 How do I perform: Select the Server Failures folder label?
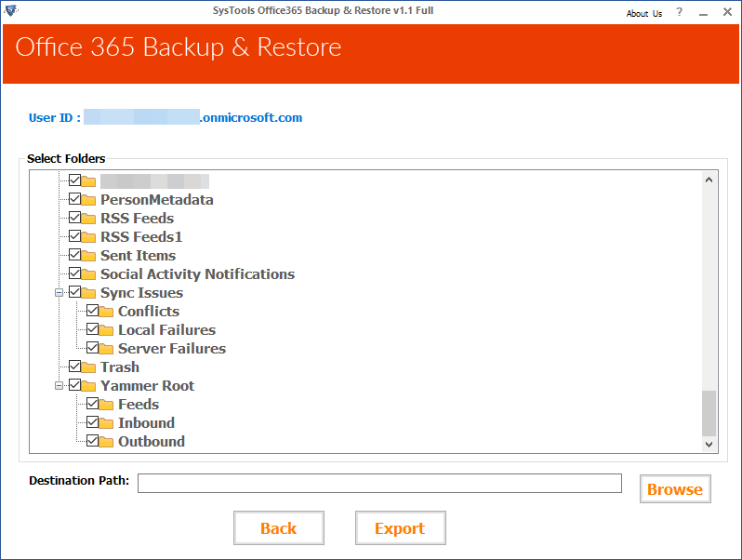pos(172,349)
